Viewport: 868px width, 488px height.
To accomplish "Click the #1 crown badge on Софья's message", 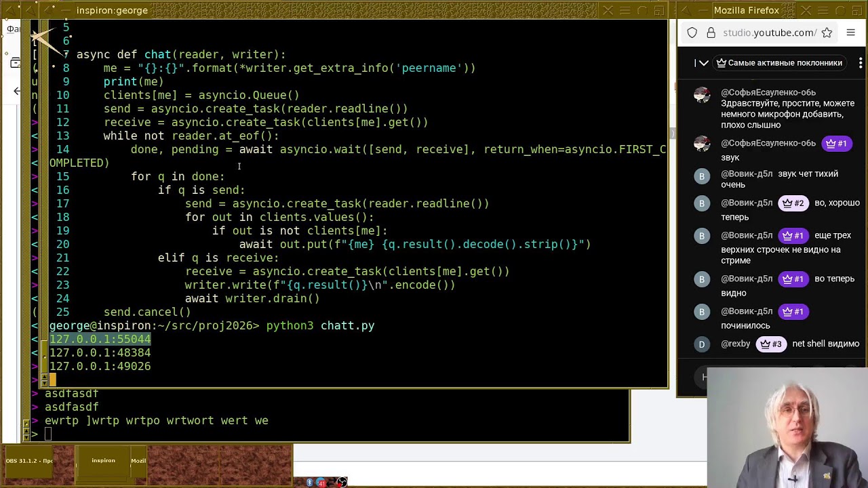I will tap(836, 143).
